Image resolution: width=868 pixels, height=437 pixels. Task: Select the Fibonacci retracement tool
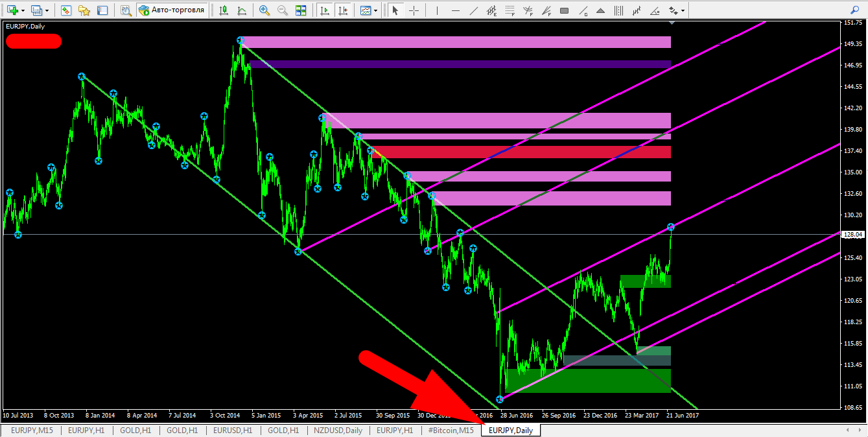coord(510,10)
